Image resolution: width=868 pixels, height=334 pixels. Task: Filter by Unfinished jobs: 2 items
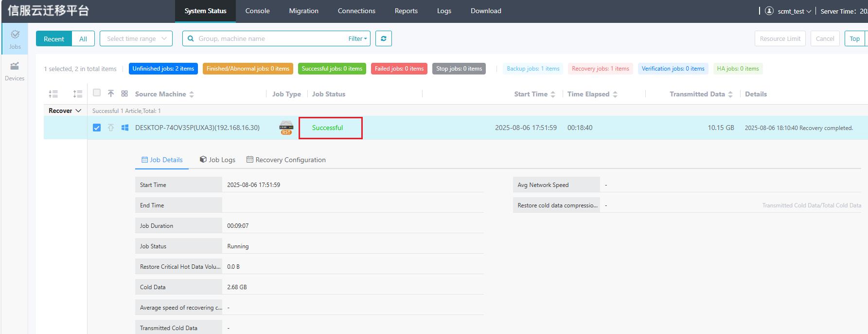[163, 69]
